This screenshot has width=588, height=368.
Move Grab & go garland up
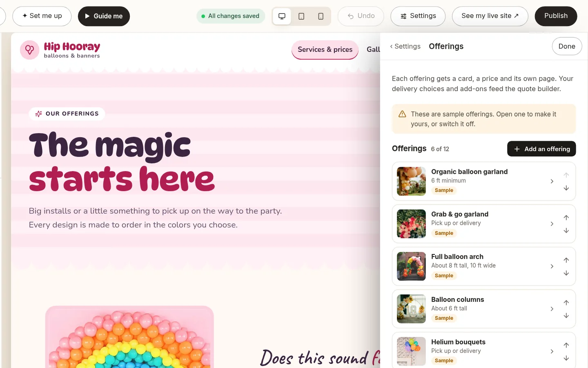[566, 218]
